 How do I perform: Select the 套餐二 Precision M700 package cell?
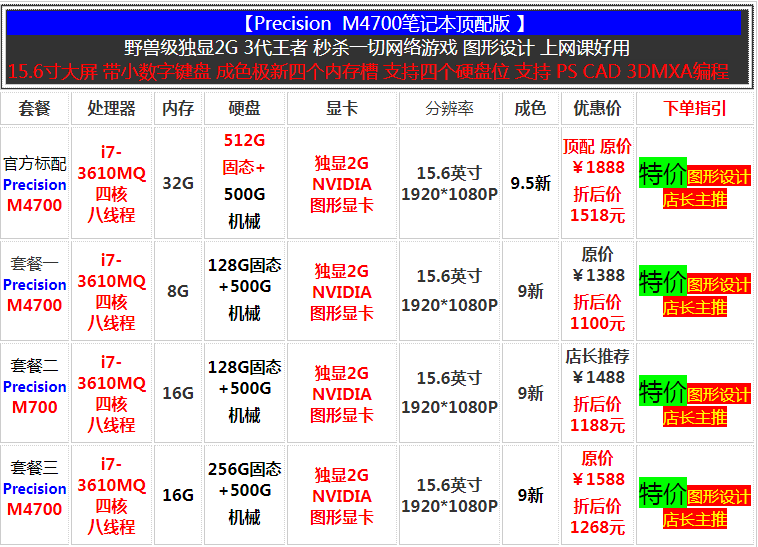point(35,393)
